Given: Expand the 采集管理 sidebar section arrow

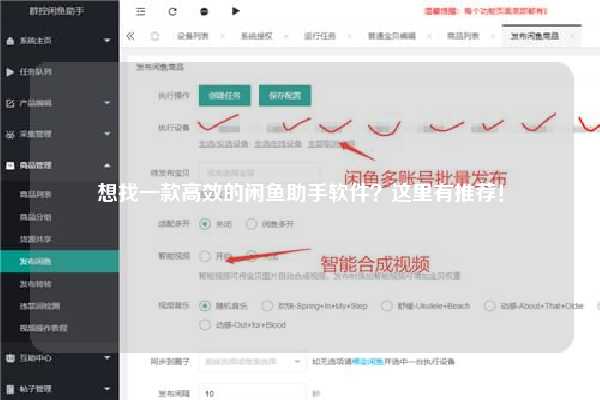Looking at the screenshot, I should coord(107,134).
